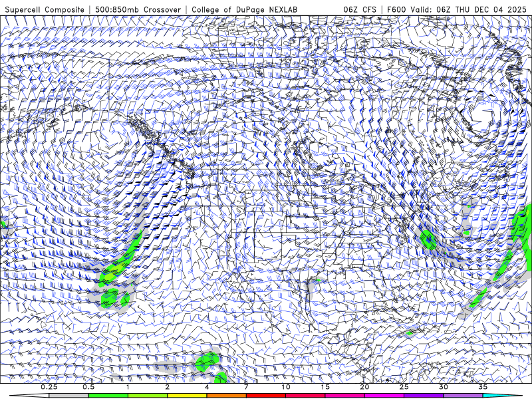Click the '20' legend value
Screen dimensions: 532x399
364,387
